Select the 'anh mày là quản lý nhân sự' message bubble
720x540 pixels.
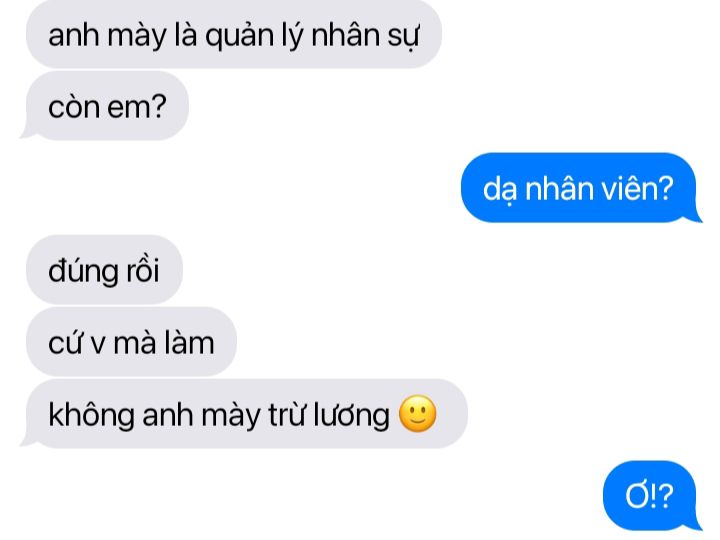point(234,34)
